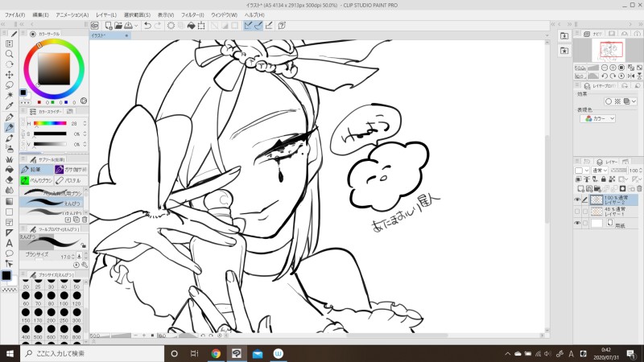Choose brush size preset 100

(64, 298)
